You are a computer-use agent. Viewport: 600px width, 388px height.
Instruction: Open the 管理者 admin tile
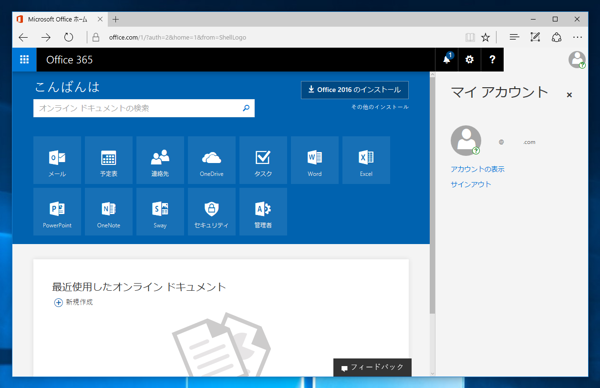(x=263, y=212)
